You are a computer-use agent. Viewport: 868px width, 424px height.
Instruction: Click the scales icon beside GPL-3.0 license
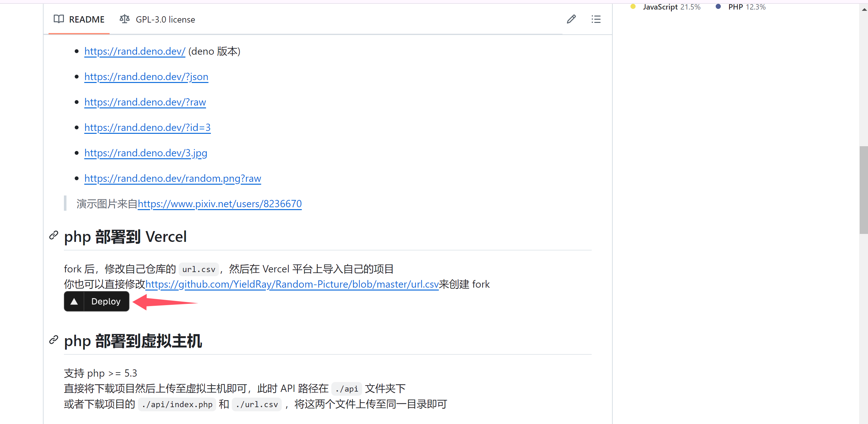124,19
